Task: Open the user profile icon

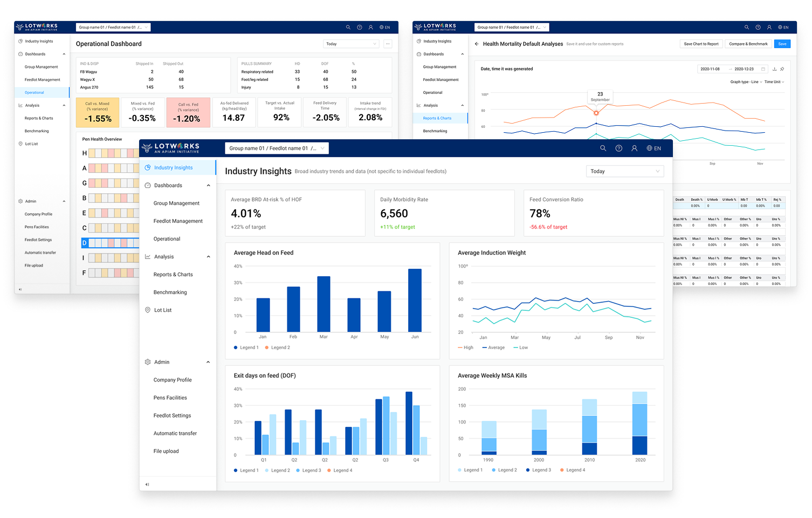Action: pyautogui.click(x=634, y=148)
